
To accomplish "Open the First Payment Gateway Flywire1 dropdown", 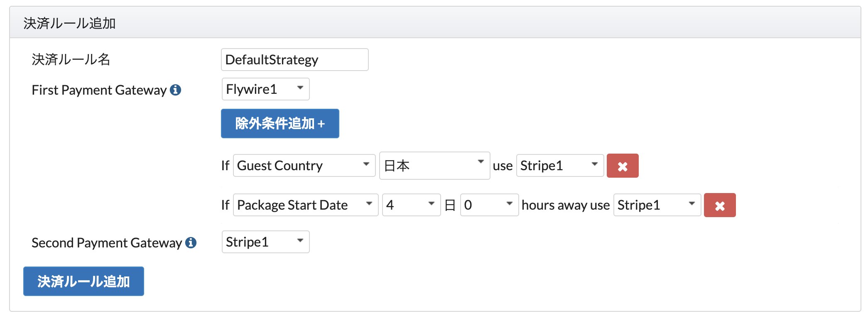I will pyautogui.click(x=265, y=89).
